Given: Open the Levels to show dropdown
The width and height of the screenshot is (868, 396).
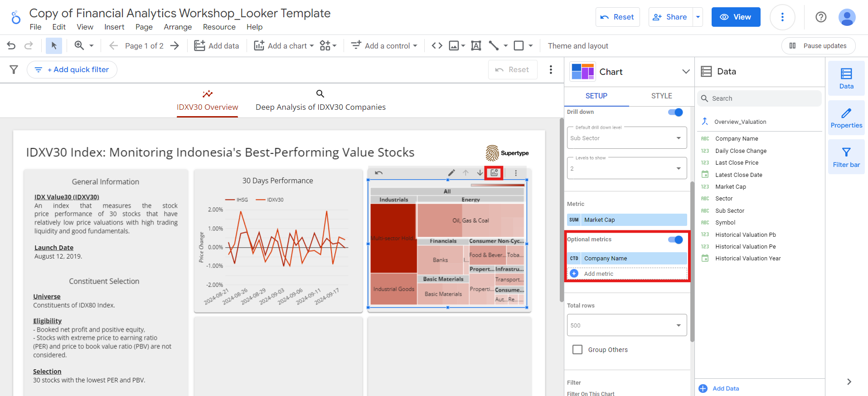Looking at the screenshot, I should (627, 168).
